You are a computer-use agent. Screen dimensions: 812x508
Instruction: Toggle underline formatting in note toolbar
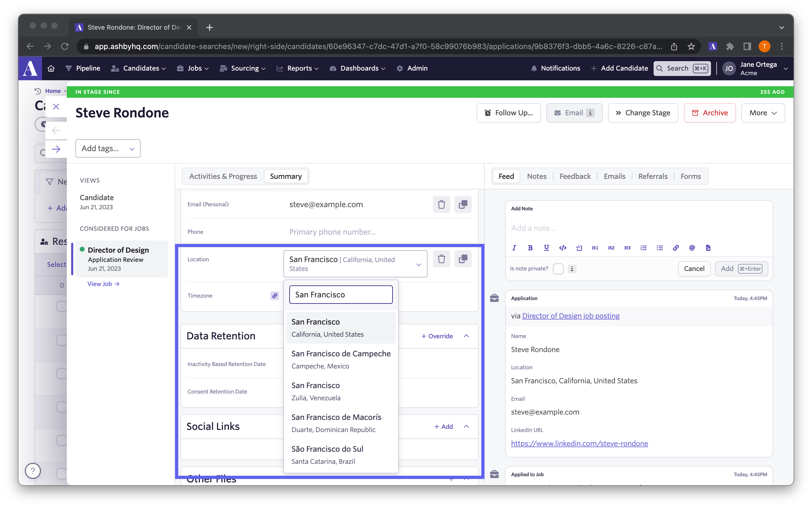546,248
